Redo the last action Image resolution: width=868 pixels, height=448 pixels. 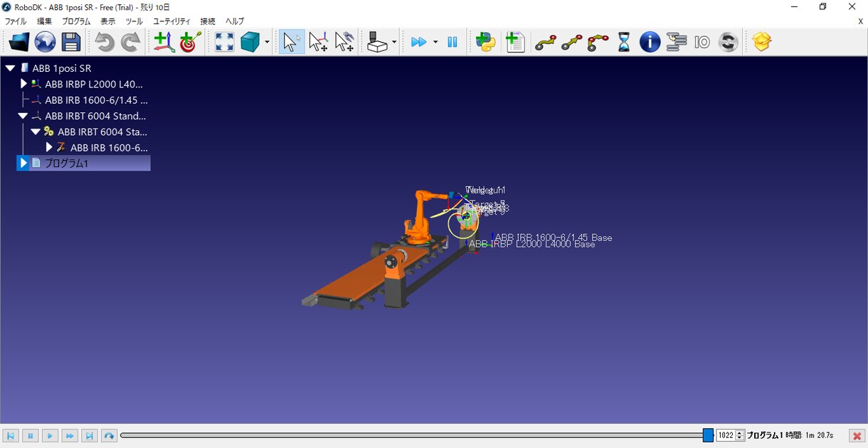click(x=130, y=43)
